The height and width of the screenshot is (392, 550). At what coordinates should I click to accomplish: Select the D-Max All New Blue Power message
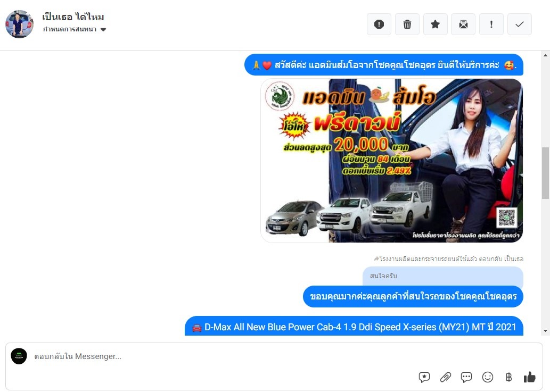click(x=354, y=327)
